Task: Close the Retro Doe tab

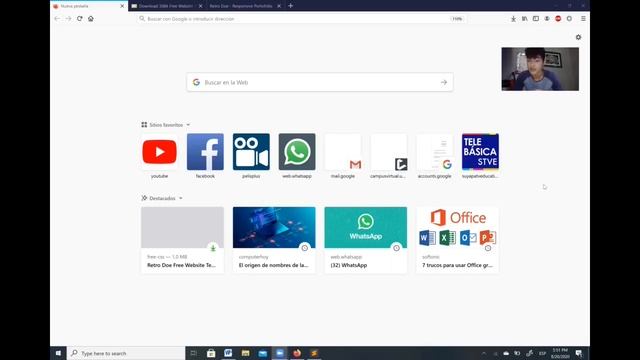Action: 279,6
